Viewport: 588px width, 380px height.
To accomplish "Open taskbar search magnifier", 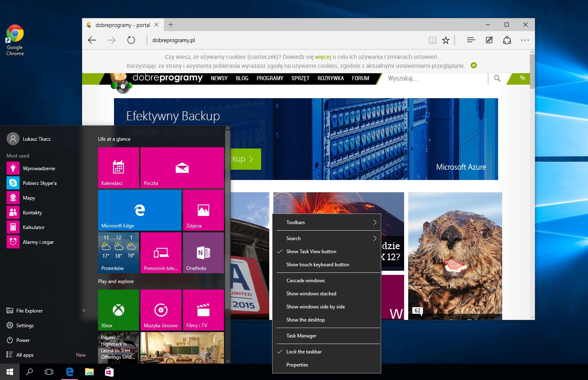I will point(29,372).
